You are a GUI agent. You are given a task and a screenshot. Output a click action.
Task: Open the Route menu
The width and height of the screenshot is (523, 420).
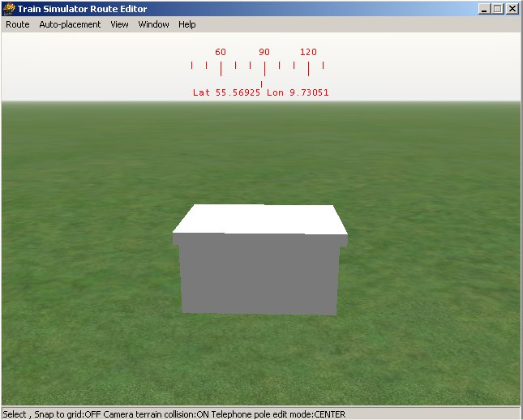18,24
